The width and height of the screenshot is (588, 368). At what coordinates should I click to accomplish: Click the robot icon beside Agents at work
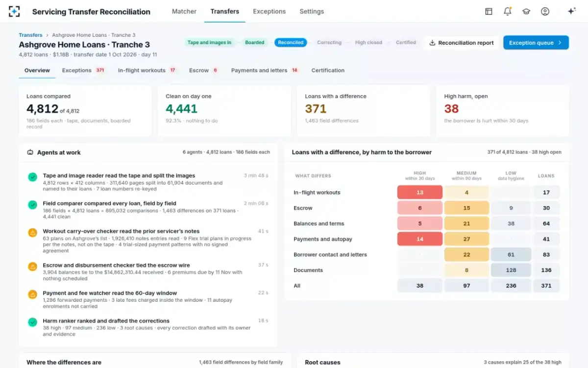pyautogui.click(x=30, y=153)
